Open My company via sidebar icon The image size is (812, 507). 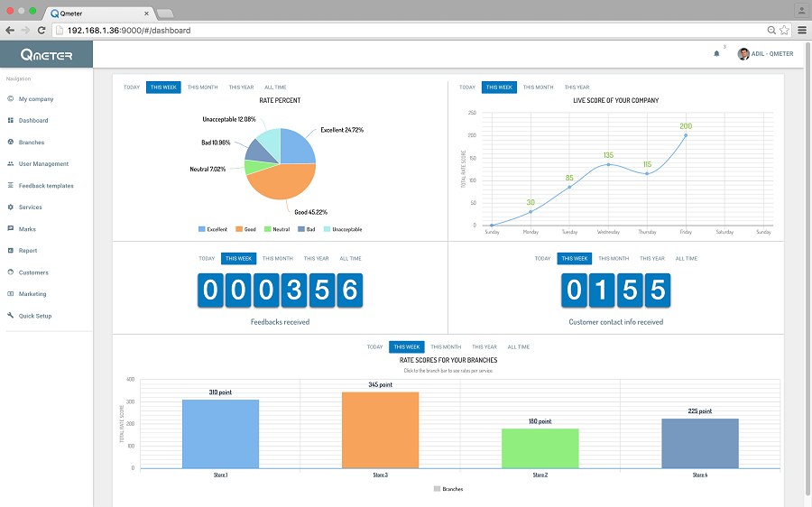tap(10, 99)
